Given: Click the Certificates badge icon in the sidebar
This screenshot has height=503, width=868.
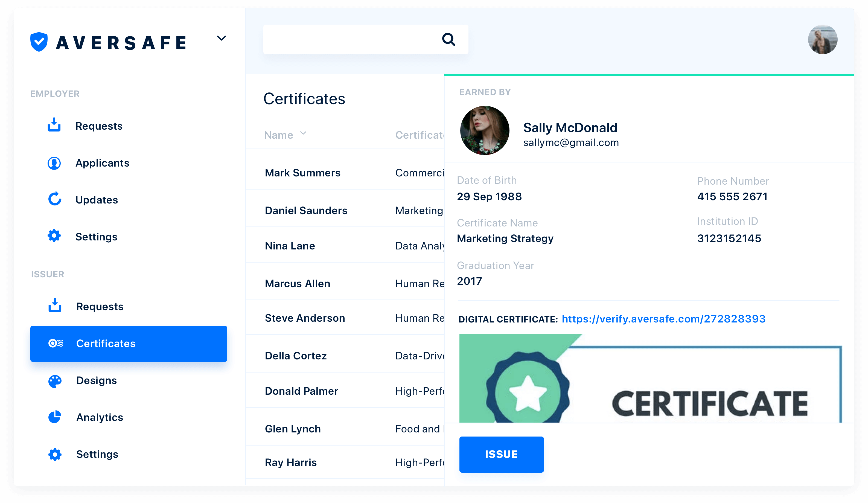Looking at the screenshot, I should point(55,343).
